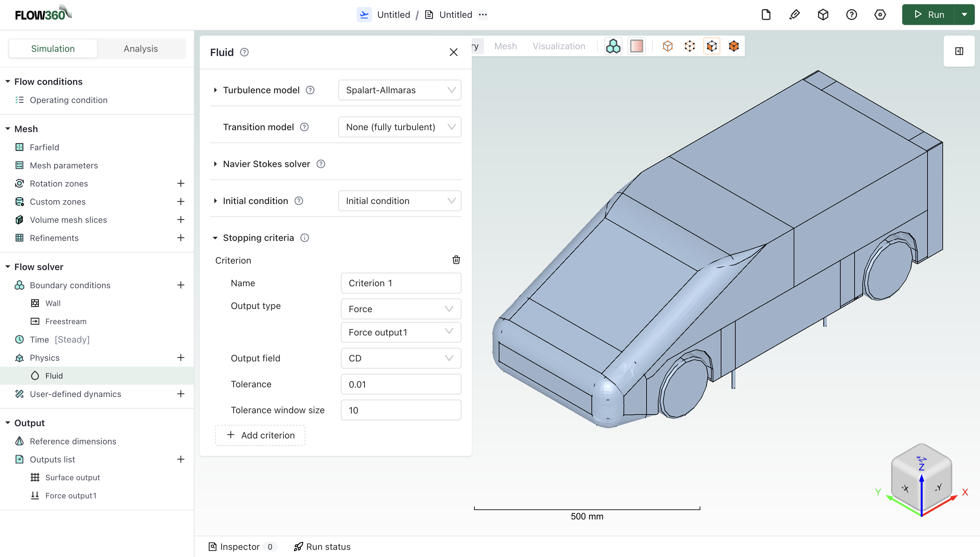Open the pencil edit icon in header
Viewport: 980px width, 557px height.
tap(794, 15)
